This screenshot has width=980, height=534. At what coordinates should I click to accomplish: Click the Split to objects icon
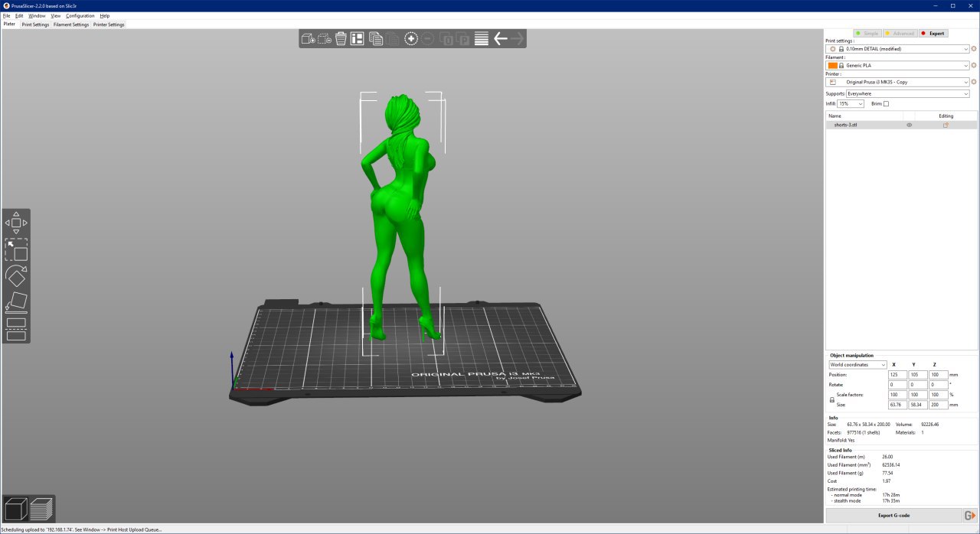tap(447, 38)
